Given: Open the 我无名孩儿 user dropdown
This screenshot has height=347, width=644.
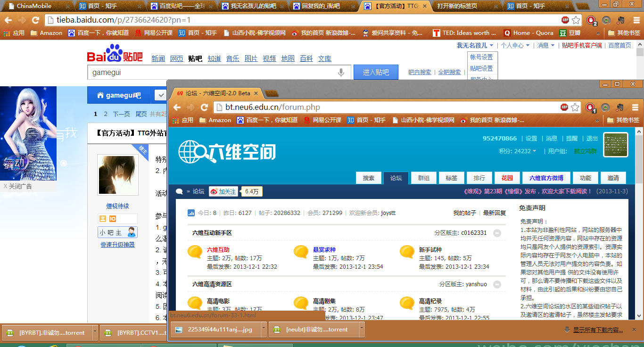Looking at the screenshot, I should click(475, 45).
